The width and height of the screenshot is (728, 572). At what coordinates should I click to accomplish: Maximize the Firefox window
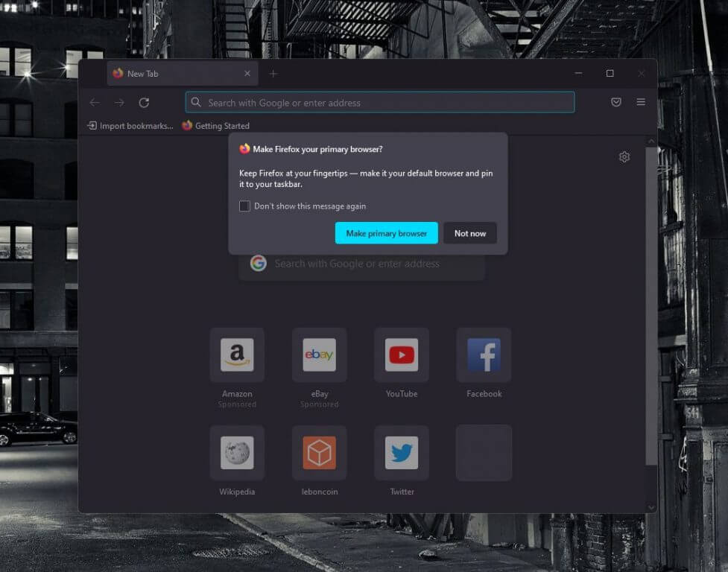[610, 73]
